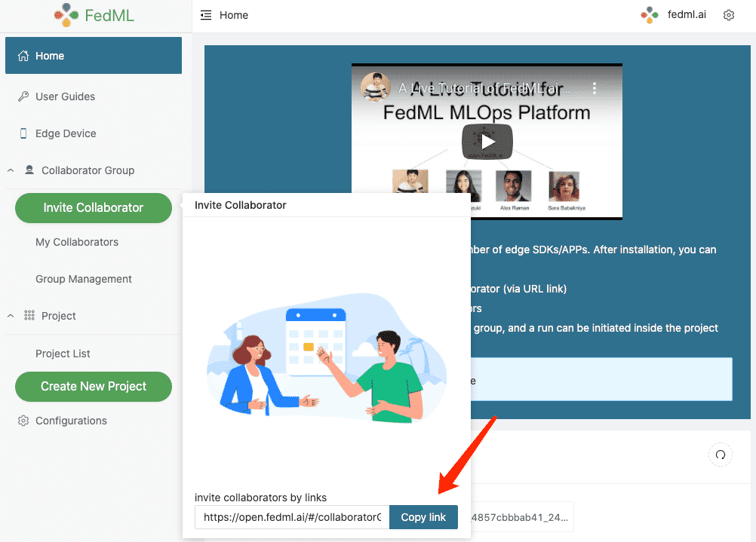This screenshot has width=756, height=542.
Task: Click the Invite Collaborator green button
Action: click(94, 207)
